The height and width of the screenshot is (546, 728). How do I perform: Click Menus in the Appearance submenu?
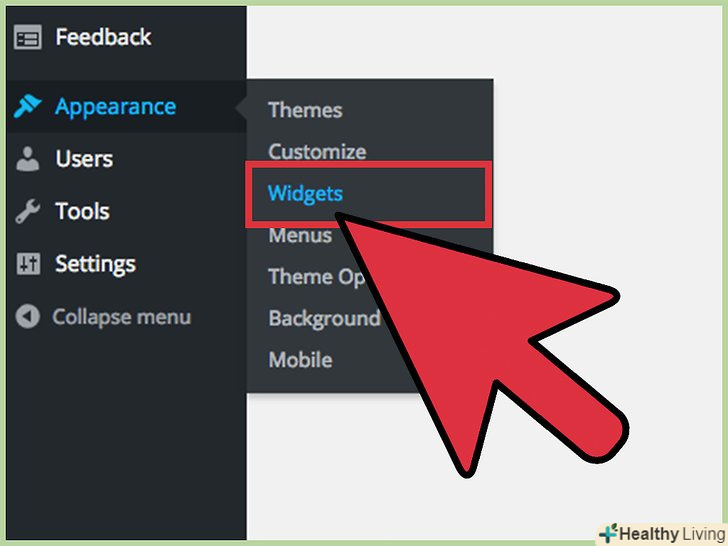click(x=300, y=235)
